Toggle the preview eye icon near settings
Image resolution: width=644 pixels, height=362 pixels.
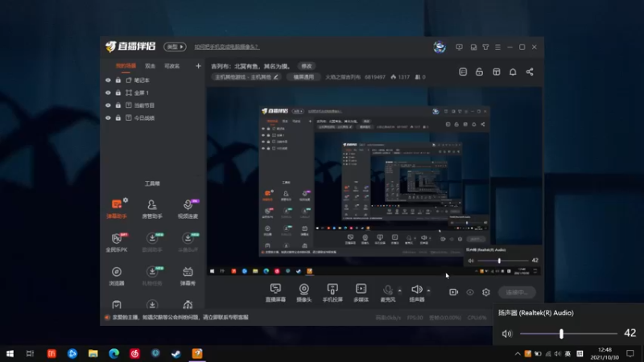(x=470, y=292)
